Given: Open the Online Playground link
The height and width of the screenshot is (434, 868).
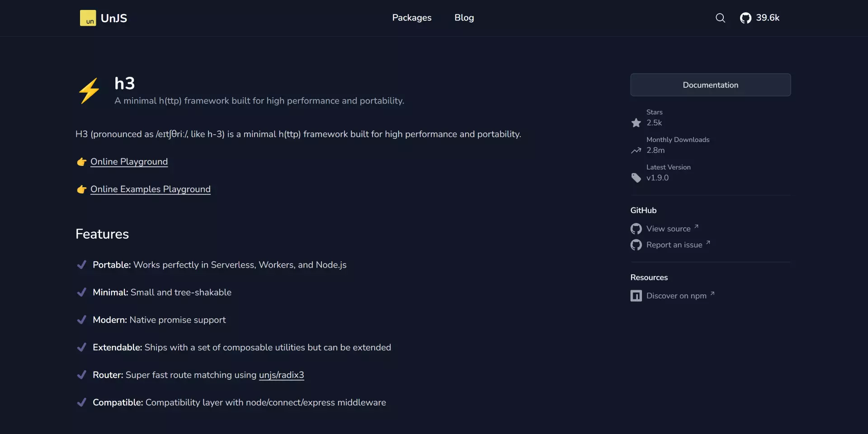Looking at the screenshot, I should coord(128,162).
